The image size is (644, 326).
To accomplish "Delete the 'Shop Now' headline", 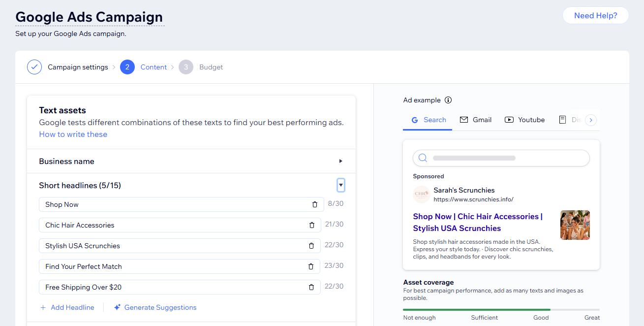I will [315, 204].
